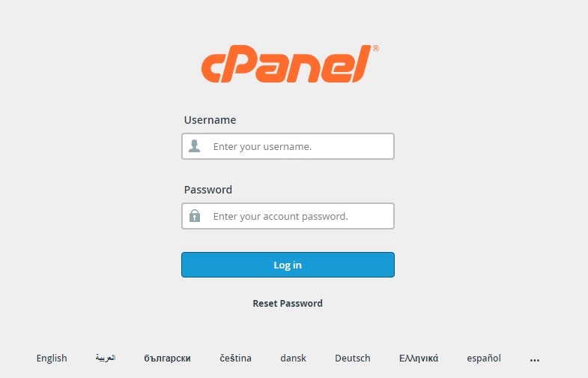Choose български as the language

click(x=167, y=358)
